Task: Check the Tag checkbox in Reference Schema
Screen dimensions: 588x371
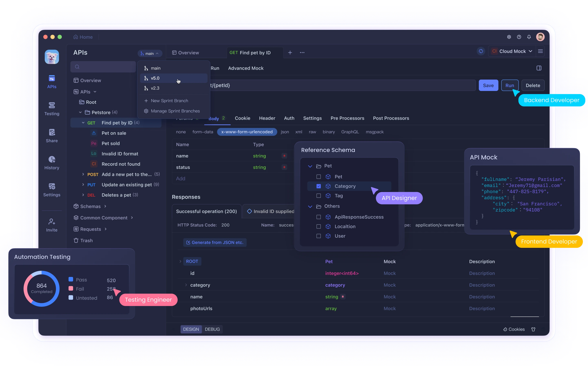Action: (x=318, y=196)
